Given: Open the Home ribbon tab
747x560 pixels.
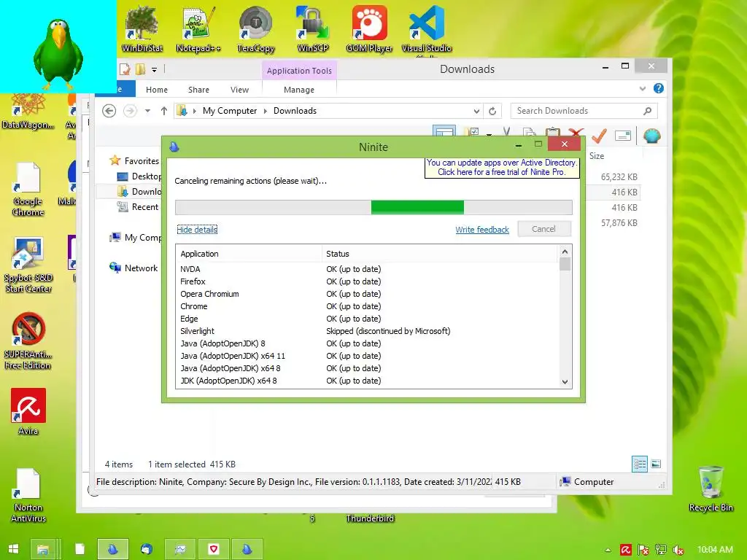Looking at the screenshot, I should 157,90.
